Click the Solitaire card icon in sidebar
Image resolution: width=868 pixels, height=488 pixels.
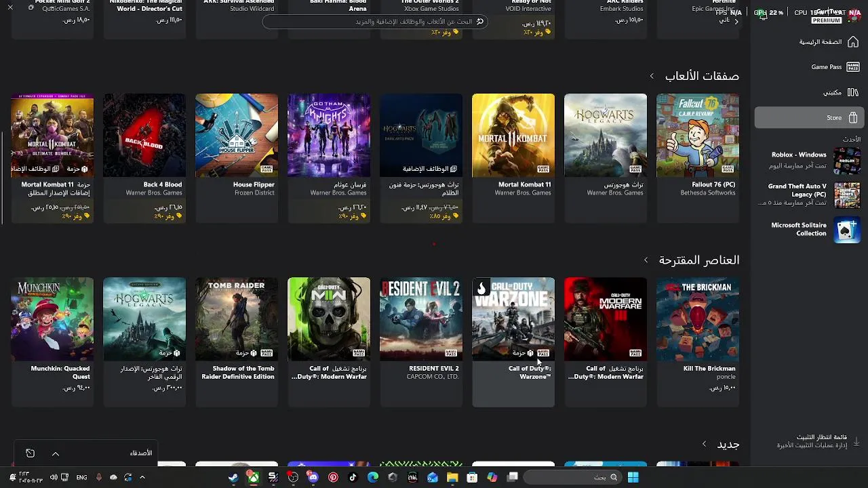point(847,230)
